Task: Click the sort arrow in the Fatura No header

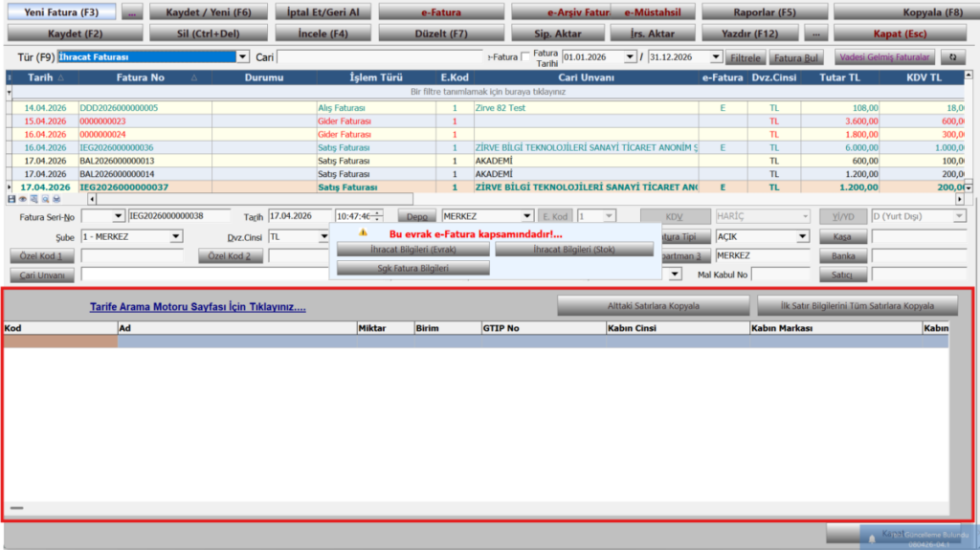Action: point(193,78)
